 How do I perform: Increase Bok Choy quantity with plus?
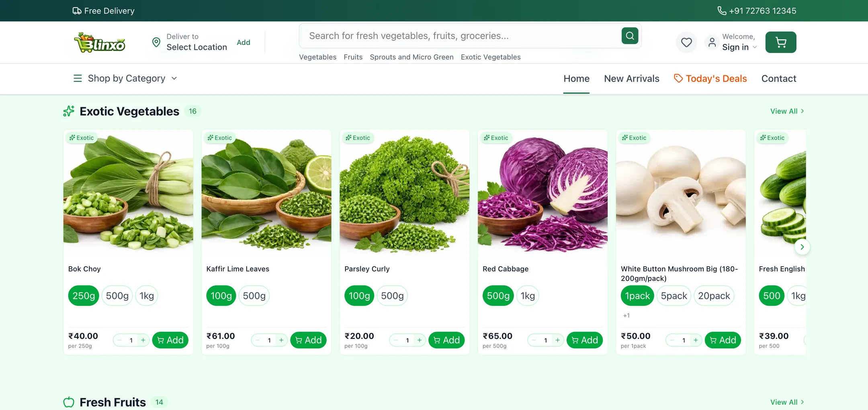coord(143,340)
